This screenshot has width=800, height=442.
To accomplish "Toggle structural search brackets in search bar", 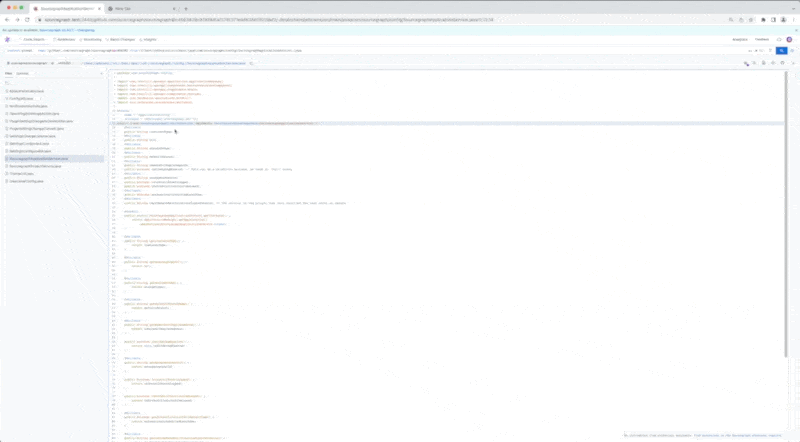I will [x=762, y=51].
